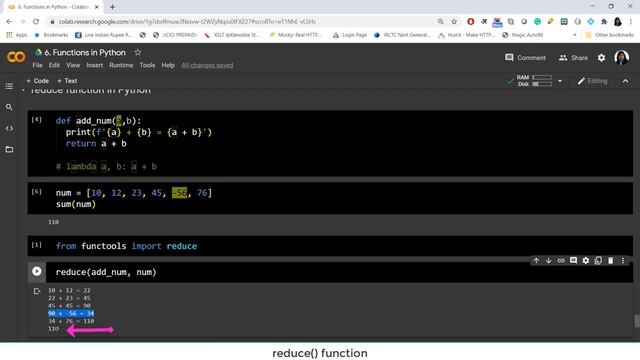640x360 pixels.
Task: Open the 'Login Page' bookmark
Action: [x=350, y=35]
